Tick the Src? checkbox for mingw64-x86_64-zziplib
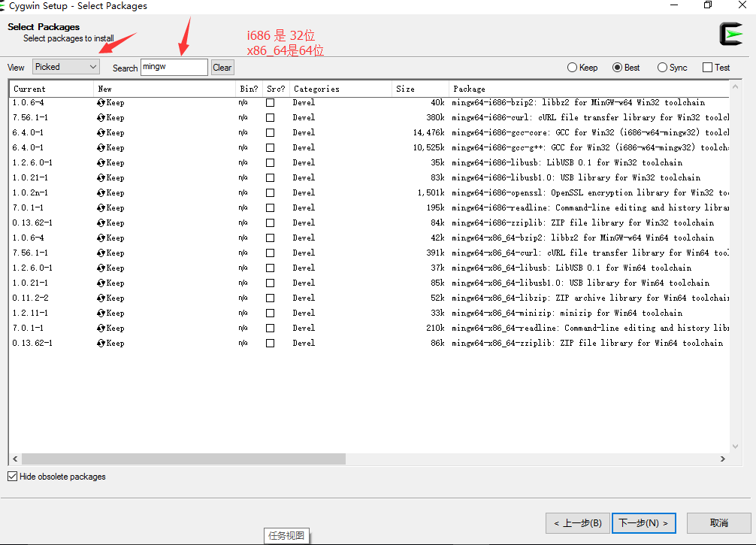This screenshot has height=545, width=756. pos(271,344)
